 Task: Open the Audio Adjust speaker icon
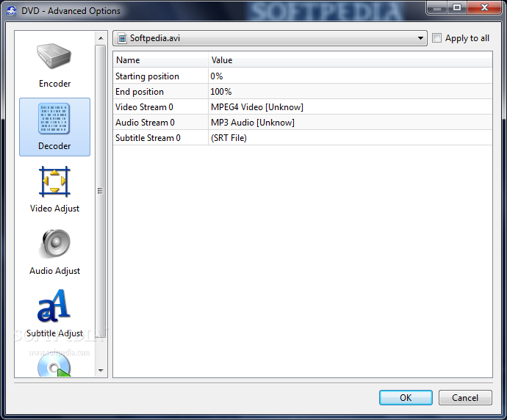coord(54,245)
